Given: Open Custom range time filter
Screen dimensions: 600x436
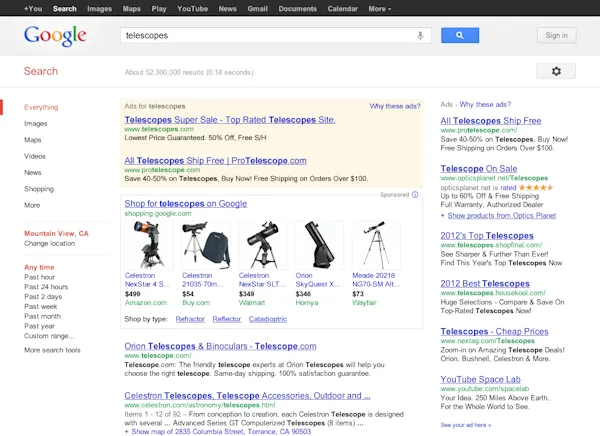Looking at the screenshot, I should pos(49,336).
